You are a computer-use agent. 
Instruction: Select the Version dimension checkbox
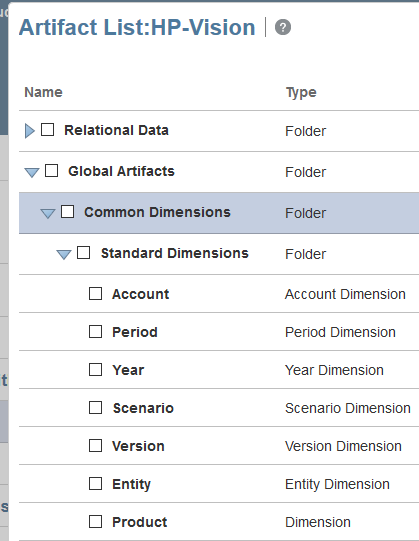[x=96, y=445]
